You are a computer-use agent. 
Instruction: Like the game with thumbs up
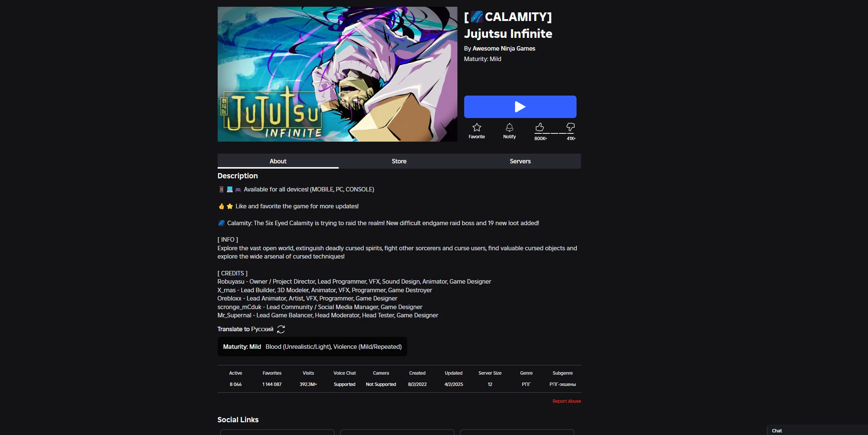tap(539, 127)
